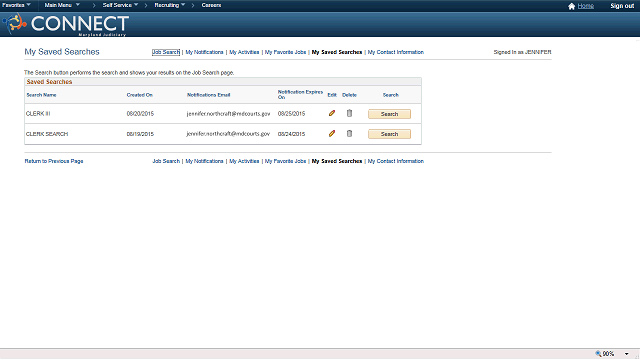Run search for CLERK SEARCH
This screenshot has width=640, height=360.
click(389, 134)
